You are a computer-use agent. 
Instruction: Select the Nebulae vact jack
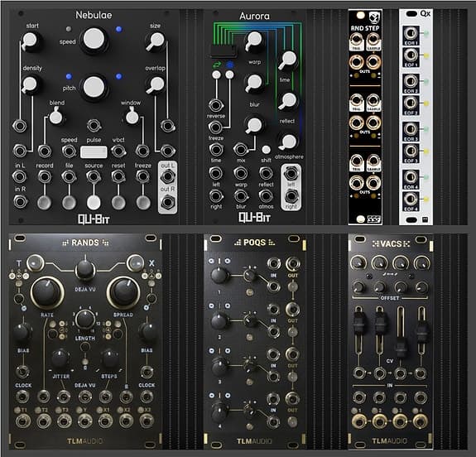pyautogui.click(x=118, y=151)
